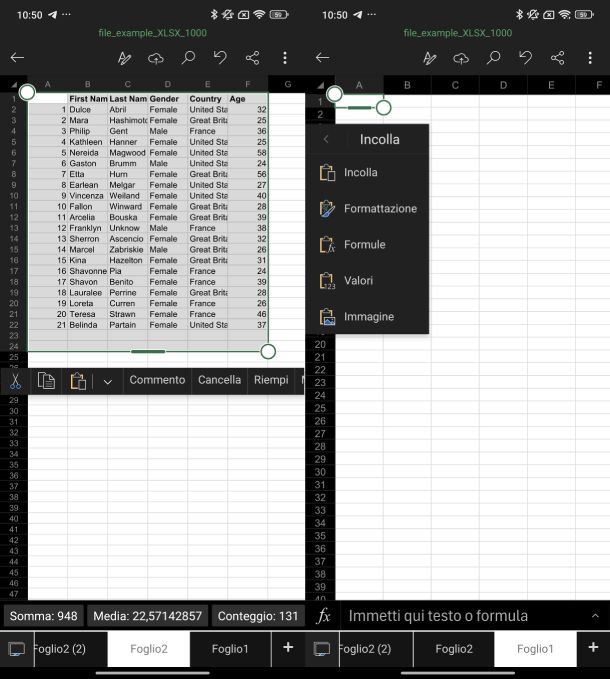Tap Bluetooth status icon on left screen
Viewport: 610px width, 679px height.
(214, 15)
